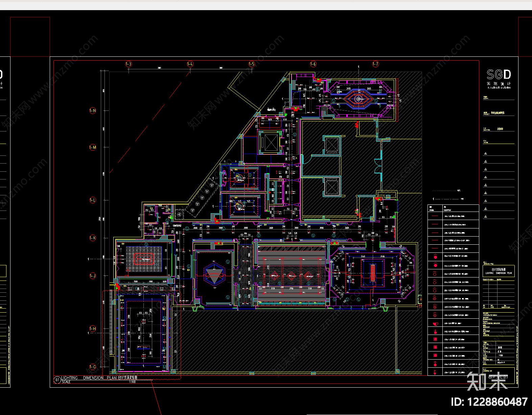Click the topmost revision triangle in title block
Viewport: 532px width, 415px height.
click(486, 153)
